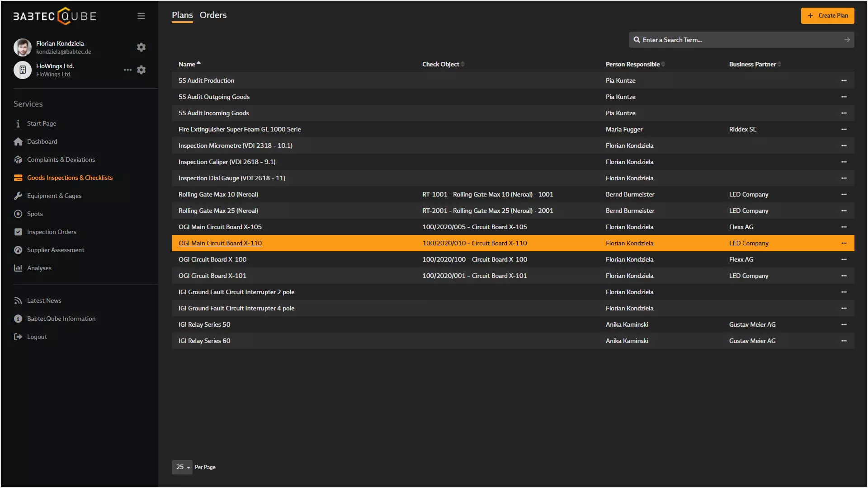Click the Inspection Orders checkbox icon

(x=18, y=232)
